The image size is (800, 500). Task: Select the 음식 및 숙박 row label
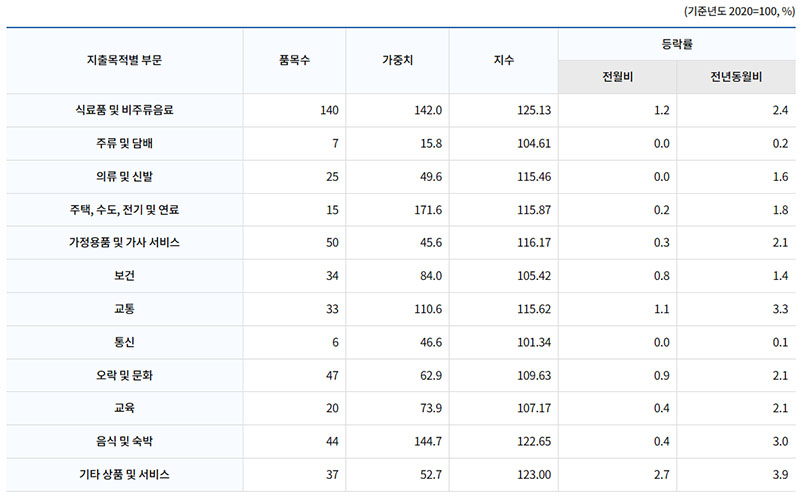click(x=124, y=441)
